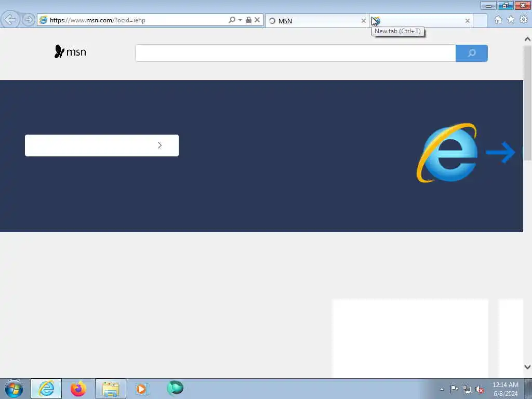
Task: Click the white banner button with chevron
Action: tap(102, 145)
